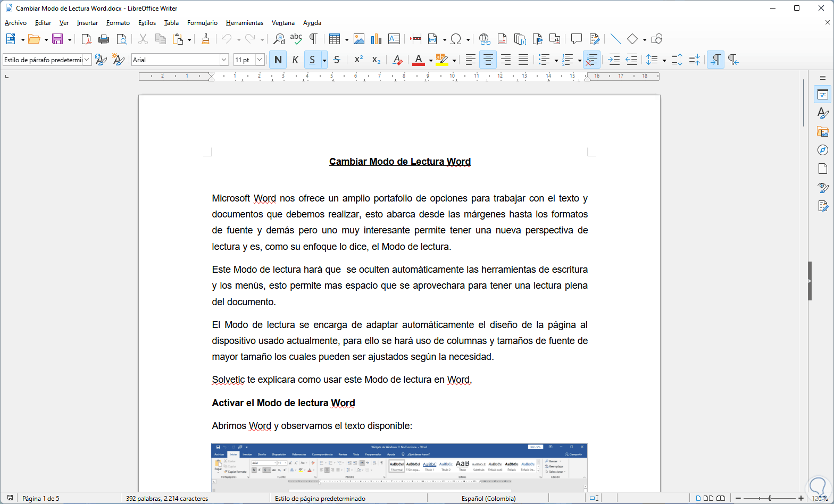
Task: Apply the red font color button
Action: (x=419, y=60)
